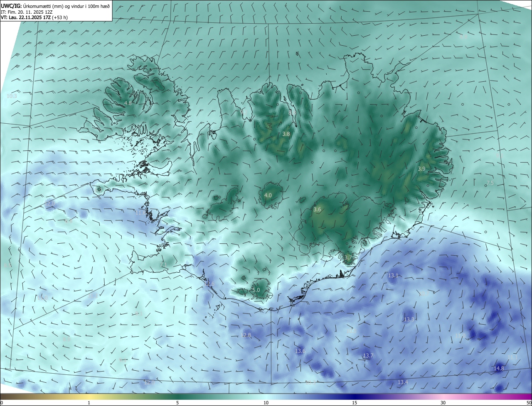The height and width of the screenshot is (406, 532).
Task: Click the 5.0 value near the south coast
Action: (x=256, y=290)
